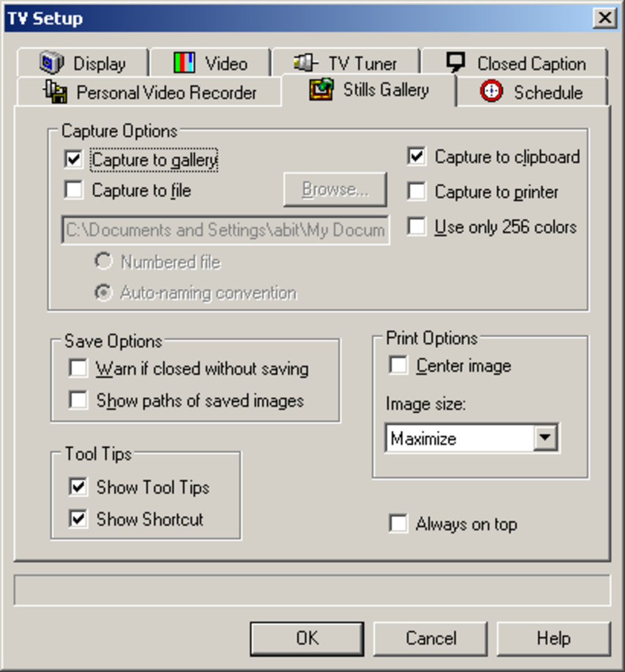Click the capture file path field
The image size is (625, 672).
[x=225, y=230]
